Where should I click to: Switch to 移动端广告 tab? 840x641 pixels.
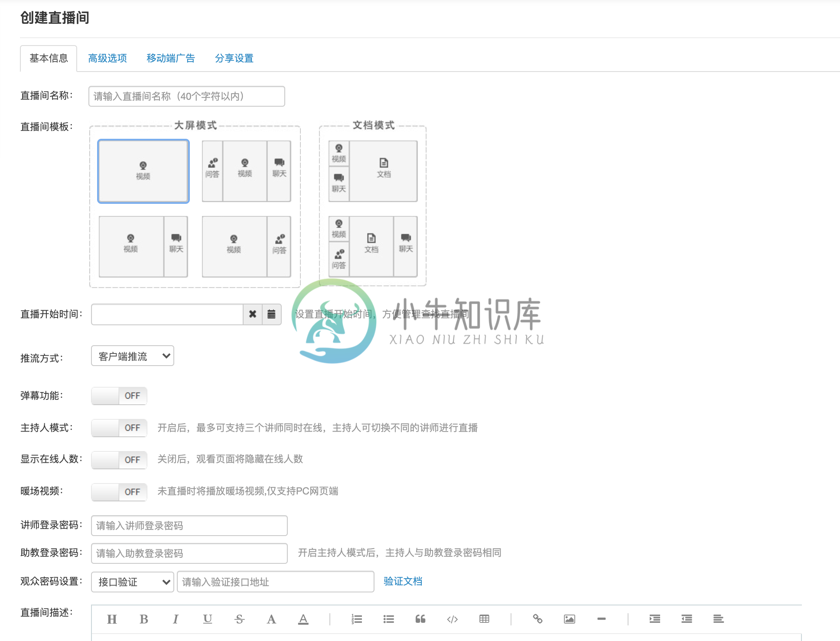[171, 58]
